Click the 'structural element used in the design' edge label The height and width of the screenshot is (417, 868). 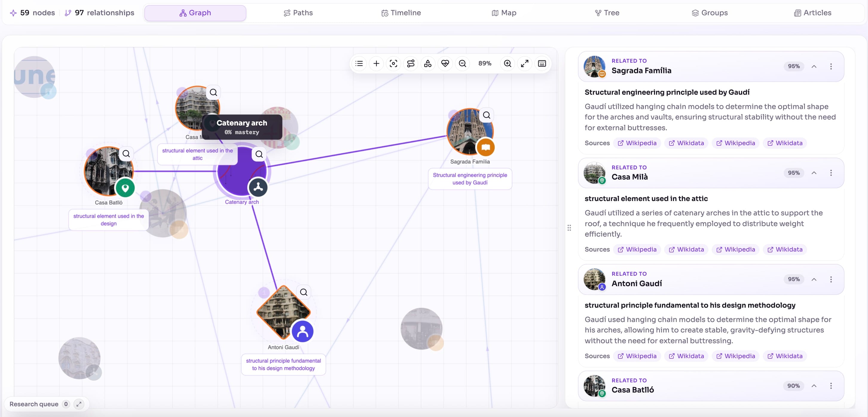[x=109, y=220]
